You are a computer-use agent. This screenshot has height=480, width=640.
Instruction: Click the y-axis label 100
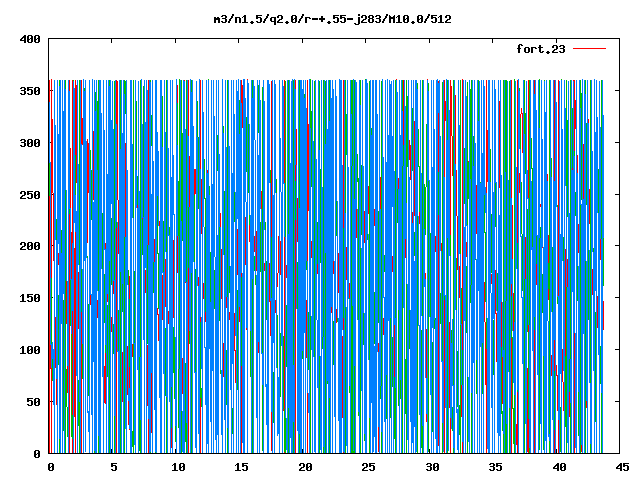30,350
